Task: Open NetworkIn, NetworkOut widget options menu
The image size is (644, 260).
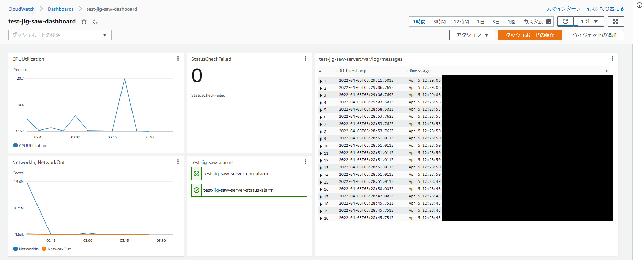Action: [x=178, y=162]
